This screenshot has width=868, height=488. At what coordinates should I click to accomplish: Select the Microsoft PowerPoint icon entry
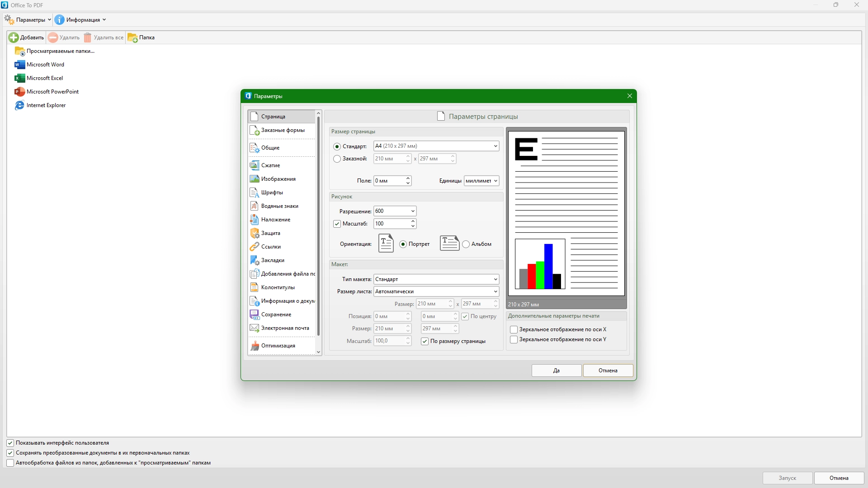pos(19,92)
